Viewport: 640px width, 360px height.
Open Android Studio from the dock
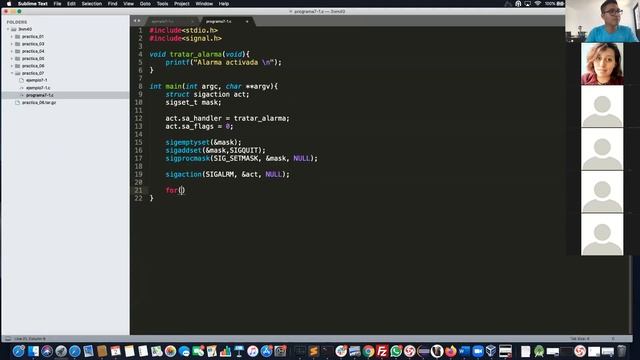pyautogui.click(x=539, y=351)
